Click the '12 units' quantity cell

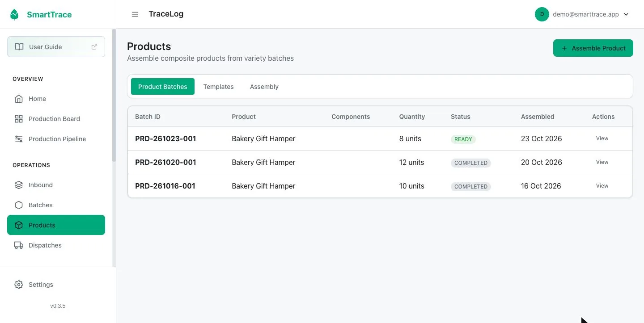click(411, 162)
